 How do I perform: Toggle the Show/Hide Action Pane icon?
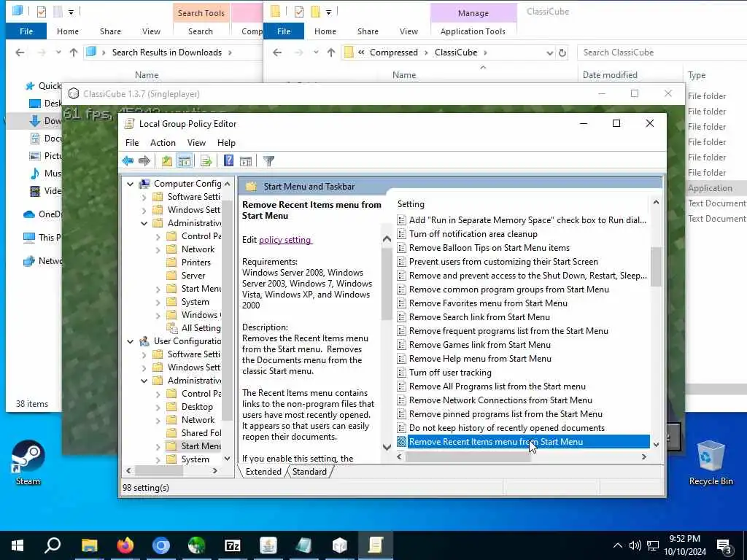(x=246, y=161)
